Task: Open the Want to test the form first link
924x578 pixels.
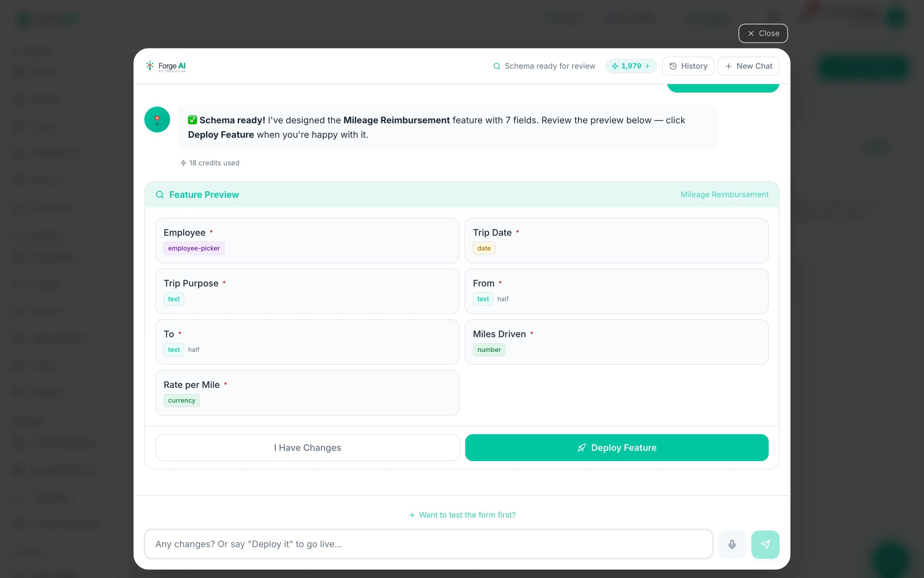Action: 462,515
